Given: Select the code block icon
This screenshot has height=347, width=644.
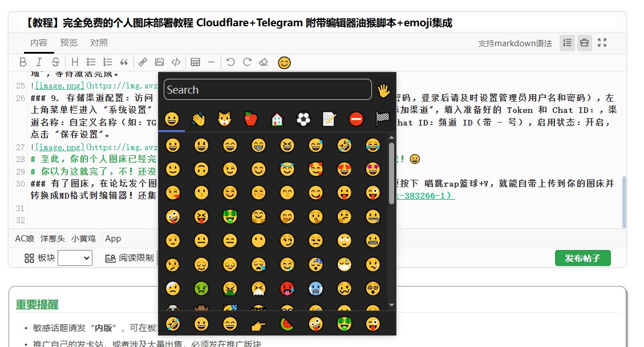Looking at the screenshot, I should tap(176, 62).
